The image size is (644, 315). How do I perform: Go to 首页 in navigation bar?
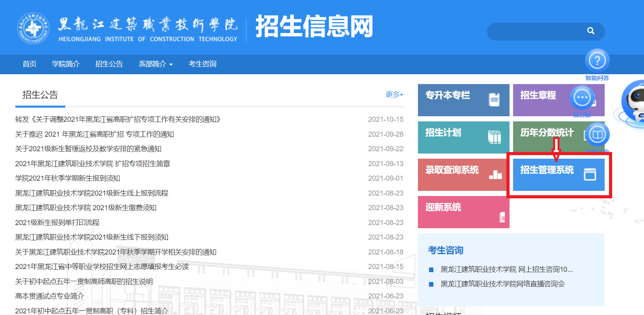[29, 64]
